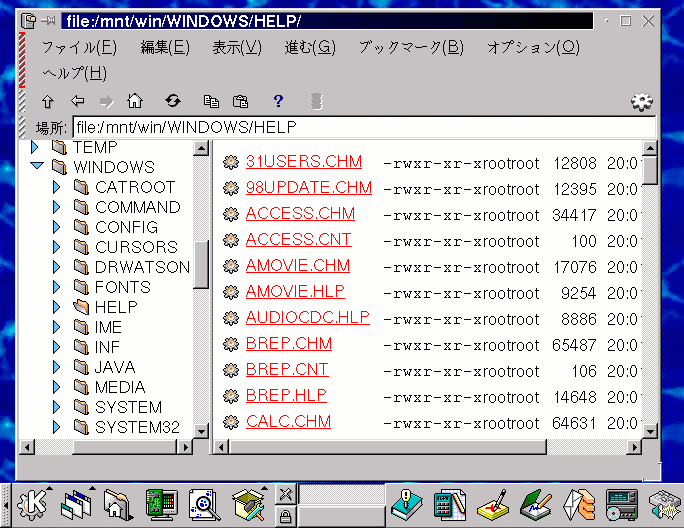684x528 pixels.
Task: Click the folder tree vertical scrollbar thumb
Action: click(201, 264)
